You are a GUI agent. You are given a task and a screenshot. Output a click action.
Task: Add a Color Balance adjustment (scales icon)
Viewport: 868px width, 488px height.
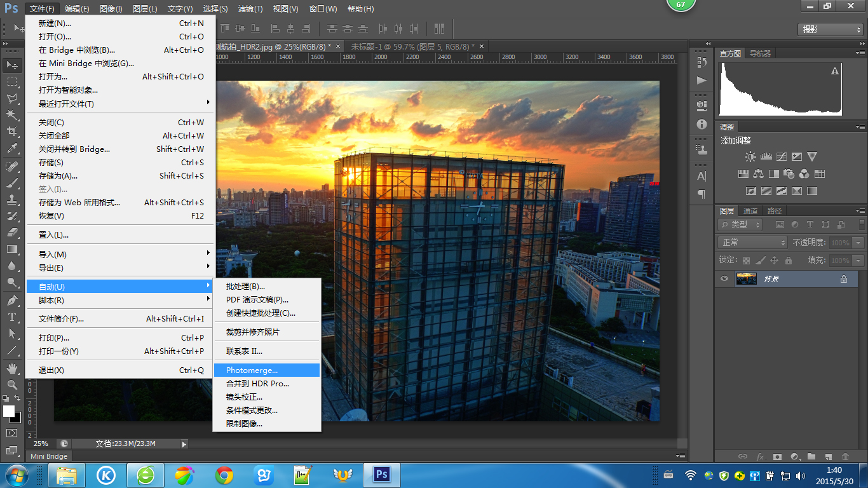759,174
